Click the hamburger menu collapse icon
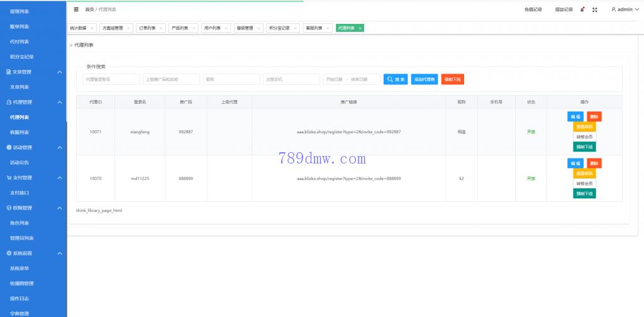Screen dimensions: 644x317 (x=76, y=9)
